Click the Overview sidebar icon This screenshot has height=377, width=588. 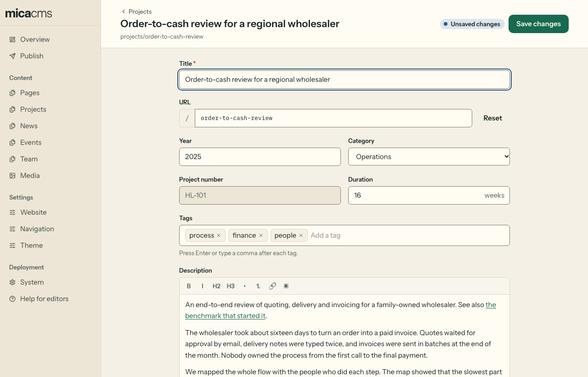tap(12, 40)
